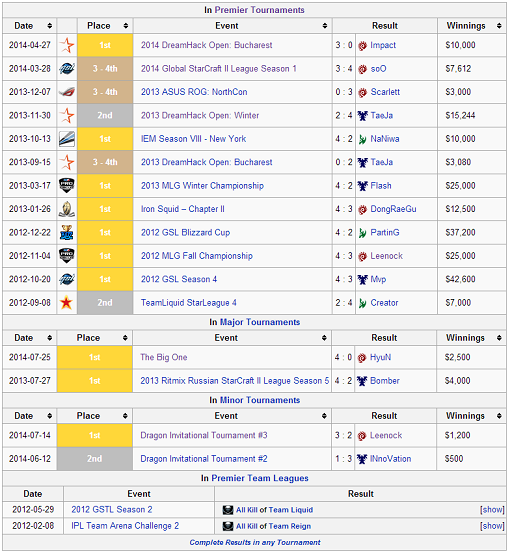
Task: Open 2012 GSL Blizzard Cup event
Action: pyautogui.click(x=186, y=232)
